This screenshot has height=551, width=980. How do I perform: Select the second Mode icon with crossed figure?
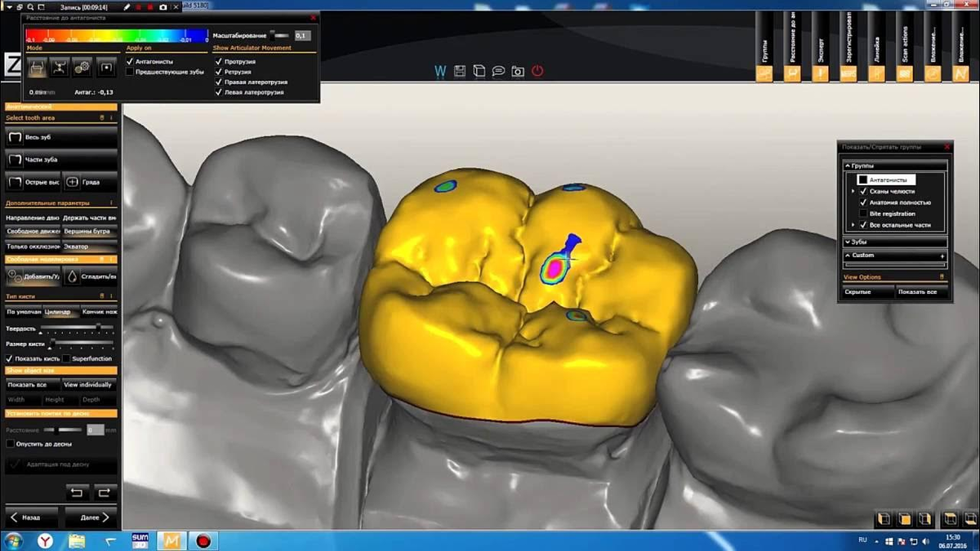pyautogui.click(x=60, y=68)
